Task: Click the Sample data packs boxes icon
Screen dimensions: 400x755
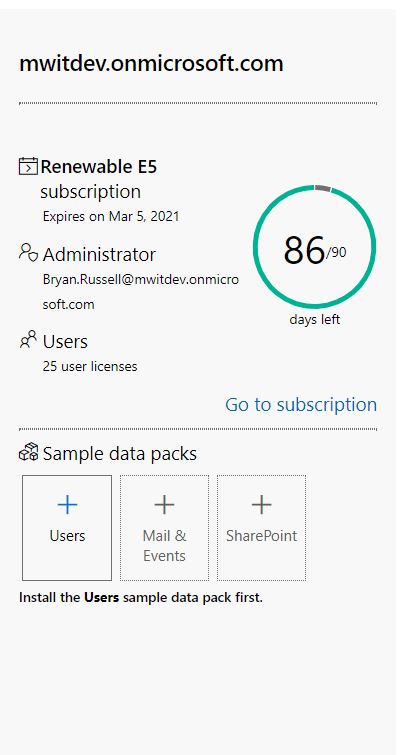Action: tap(28, 453)
